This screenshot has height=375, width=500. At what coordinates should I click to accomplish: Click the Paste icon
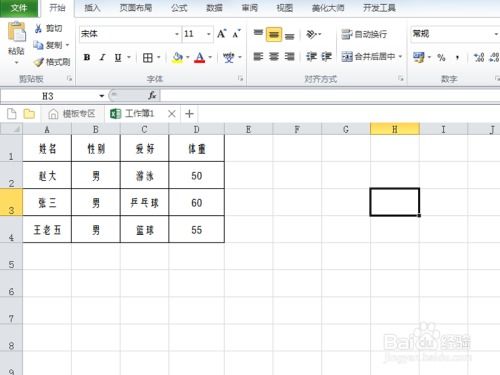point(16,32)
